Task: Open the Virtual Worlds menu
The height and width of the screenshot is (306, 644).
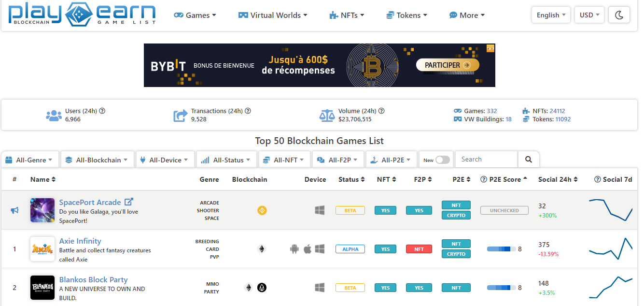Action: point(273,15)
